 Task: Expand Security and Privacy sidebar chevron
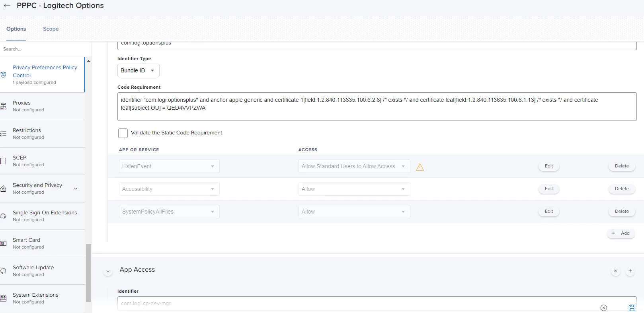pos(76,189)
